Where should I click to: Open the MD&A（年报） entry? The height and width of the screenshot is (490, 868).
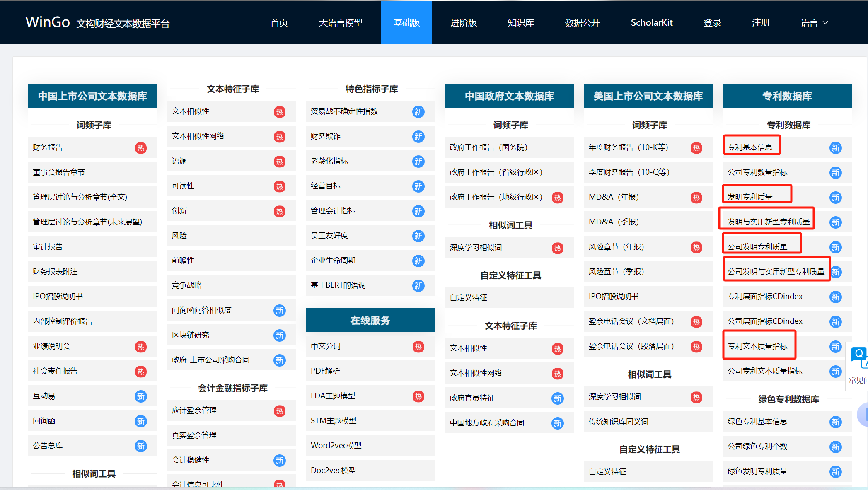point(614,197)
